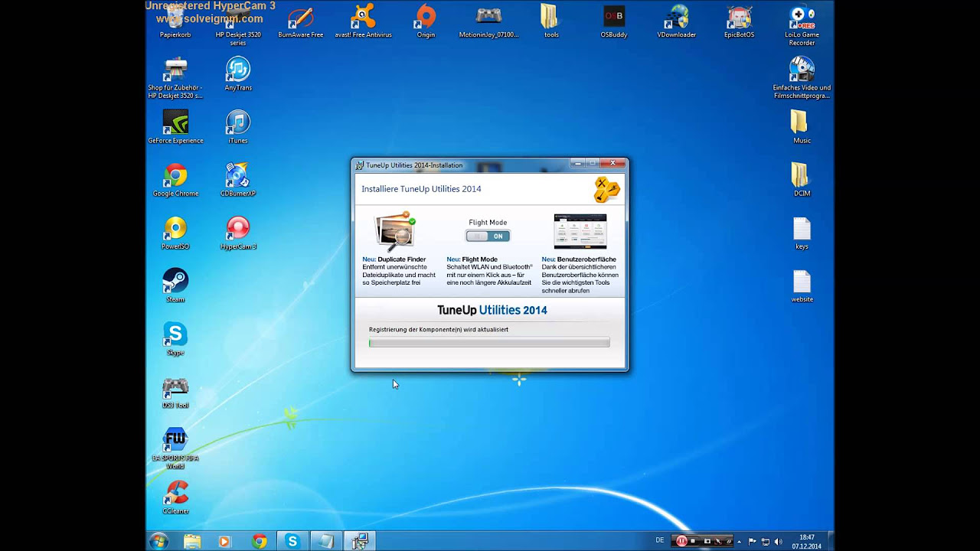This screenshot has width=980, height=551.
Task: Launch AnyTrans desktop shortcut
Action: [x=238, y=74]
